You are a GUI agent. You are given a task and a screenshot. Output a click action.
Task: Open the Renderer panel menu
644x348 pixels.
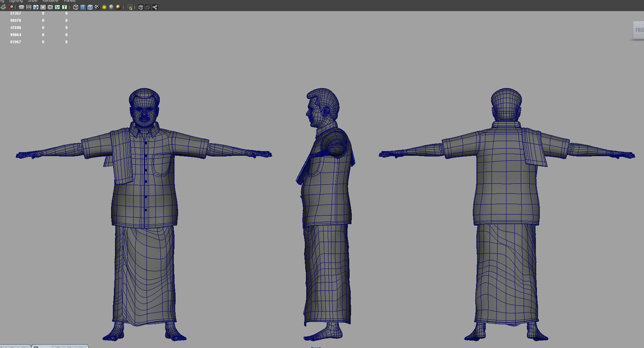[x=50, y=1]
